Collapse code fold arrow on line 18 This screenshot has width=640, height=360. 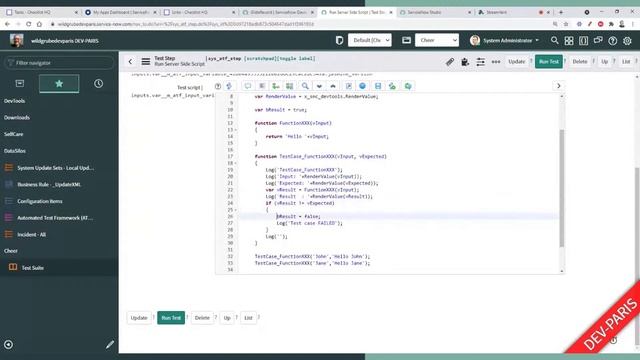click(x=236, y=163)
